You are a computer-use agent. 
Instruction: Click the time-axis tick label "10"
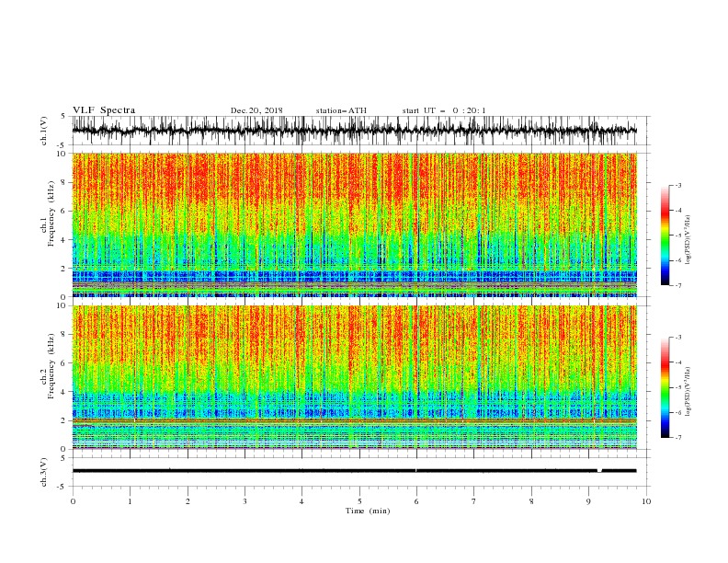pyautogui.click(x=646, y=501)
